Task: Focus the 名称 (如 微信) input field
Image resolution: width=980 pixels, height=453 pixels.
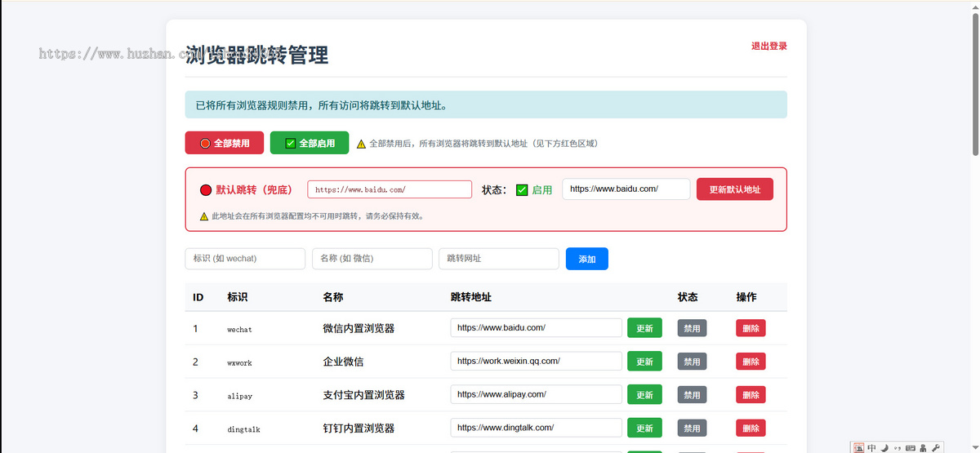Action: (372, 259)
